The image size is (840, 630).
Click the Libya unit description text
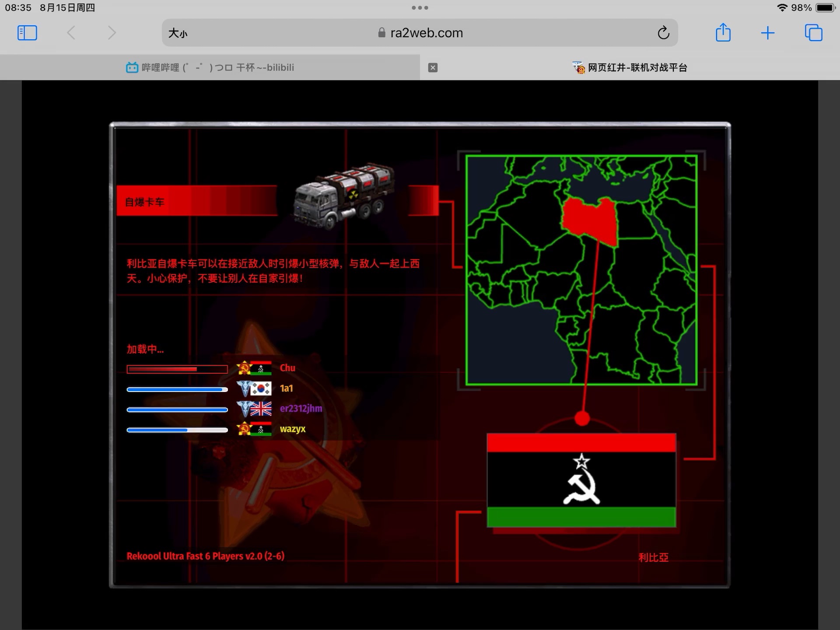point(273,271)
